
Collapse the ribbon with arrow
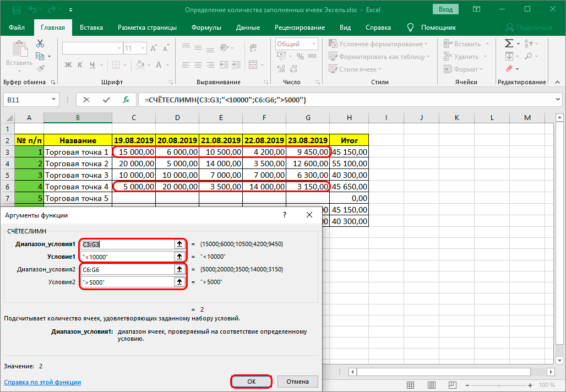coord(557,82)
